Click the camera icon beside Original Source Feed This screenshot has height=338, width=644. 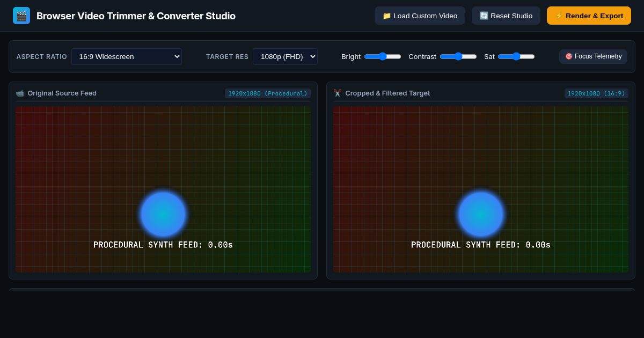pos(20,93)
